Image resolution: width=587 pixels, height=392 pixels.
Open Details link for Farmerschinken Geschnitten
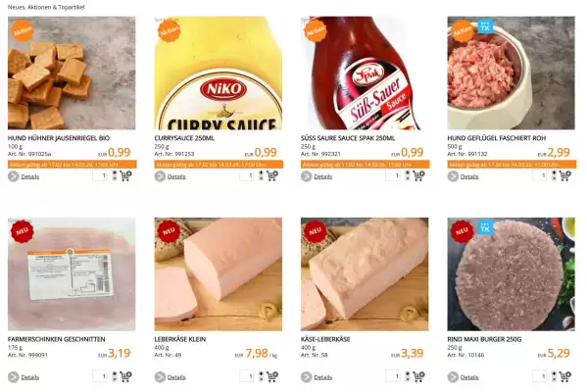(30, 377)
